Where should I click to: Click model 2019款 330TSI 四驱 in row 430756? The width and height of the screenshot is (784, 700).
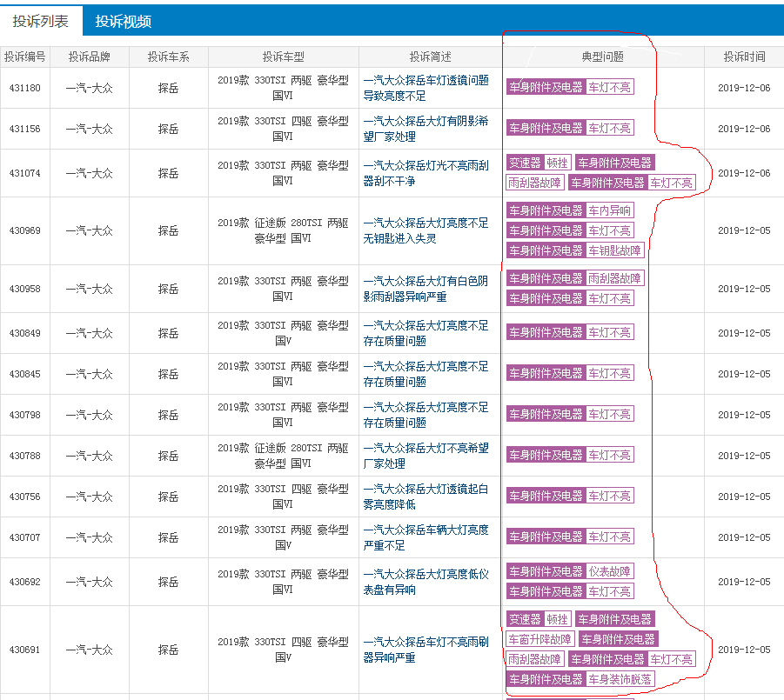click(x=283, y=497)
